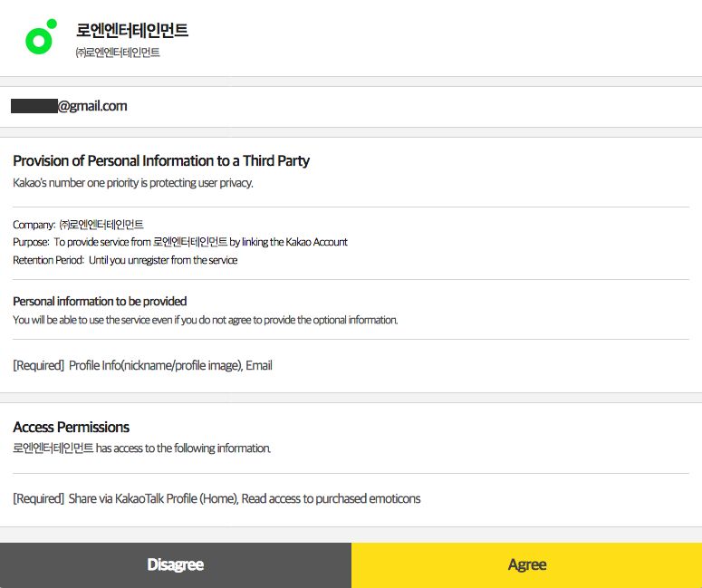The width and height of the screenshot is (702, 588).
Task: Click the Access Permissions heading
Action: pos(71,427)
